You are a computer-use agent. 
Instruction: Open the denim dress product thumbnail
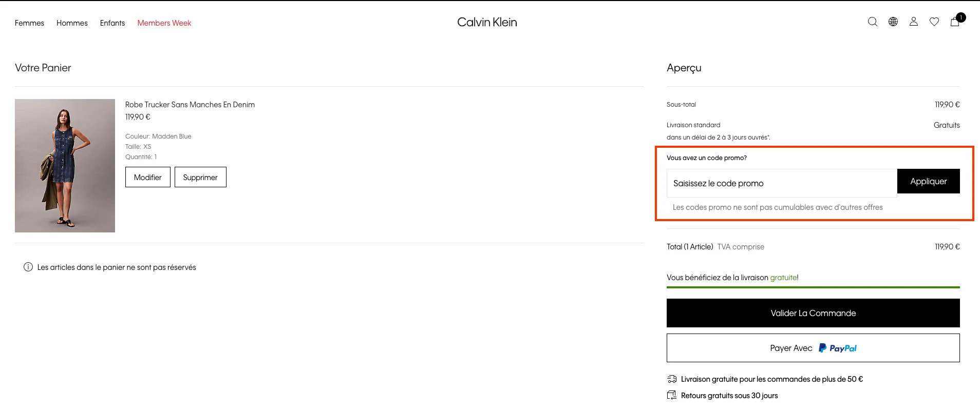pyautogui.click(x=65, y=166)
